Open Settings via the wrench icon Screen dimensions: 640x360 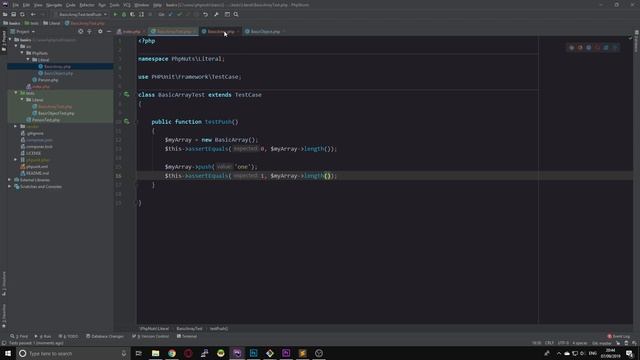216,14
